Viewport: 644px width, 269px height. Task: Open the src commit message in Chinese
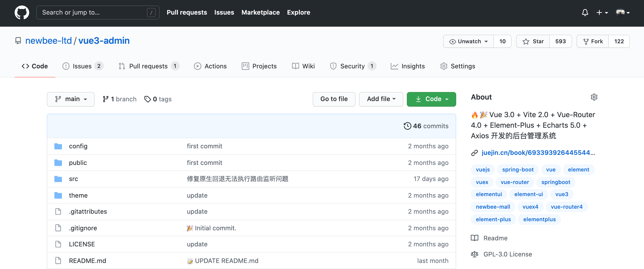click(237, 179)
